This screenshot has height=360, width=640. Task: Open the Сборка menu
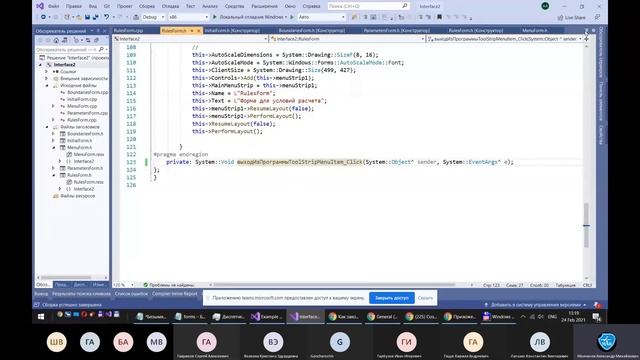pyautogui.click(x=147, y=6)
